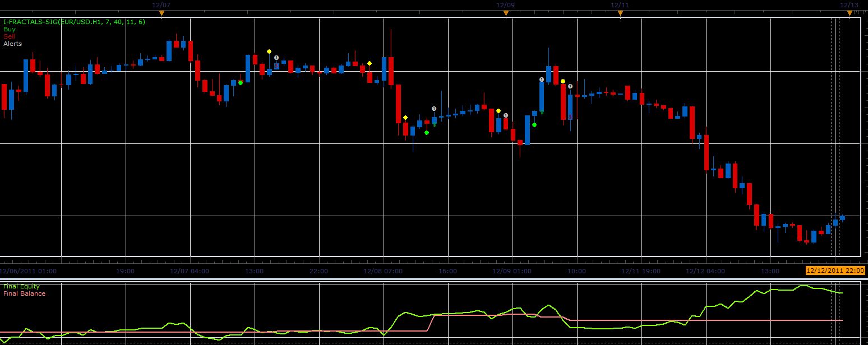868x345 pixels.
Task: Click the earliest green buy signal dot
Action: click(241, 82)
